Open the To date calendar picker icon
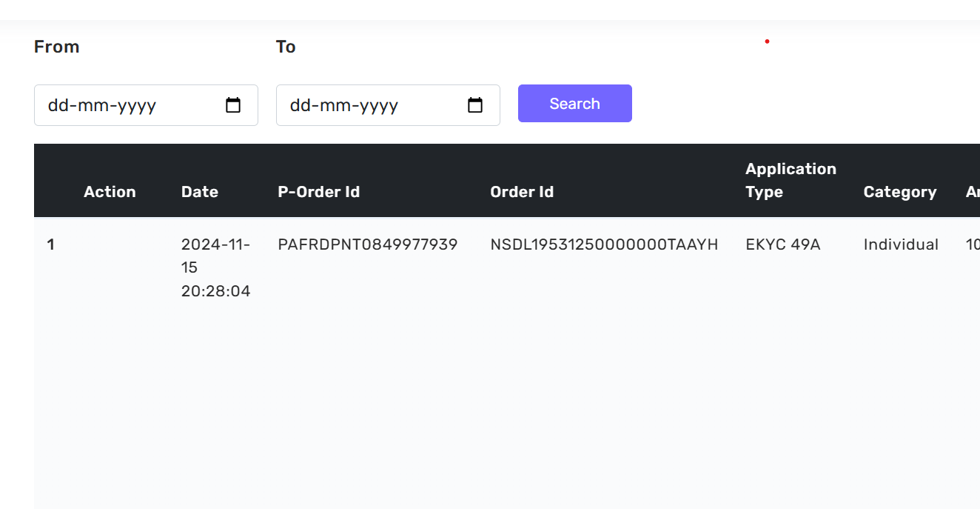Screen dimensions: 980x509 click(475, 105)
